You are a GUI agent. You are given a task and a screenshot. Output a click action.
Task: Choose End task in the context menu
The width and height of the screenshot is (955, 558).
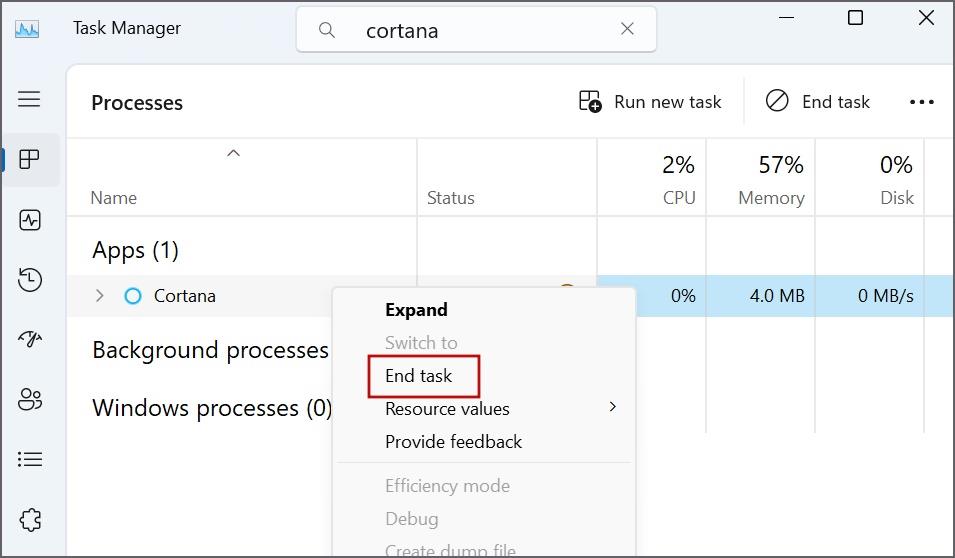click(x=419, y=376)
